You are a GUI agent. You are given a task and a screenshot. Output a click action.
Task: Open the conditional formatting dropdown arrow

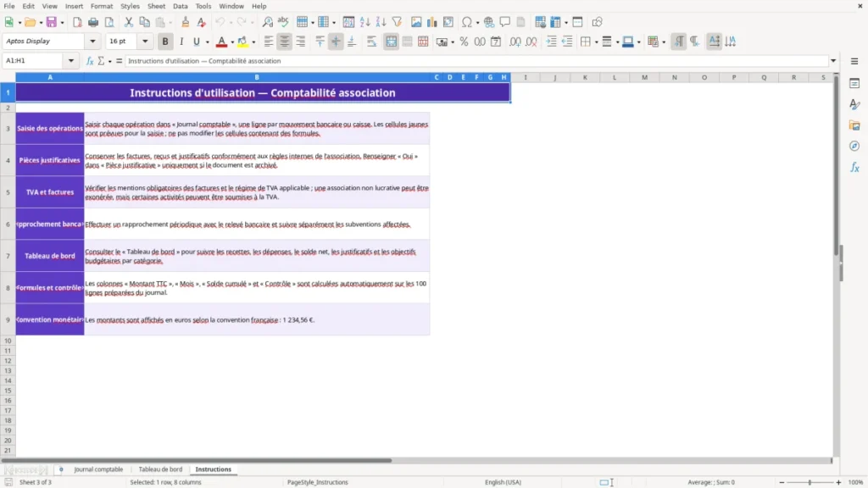(664, 42)
